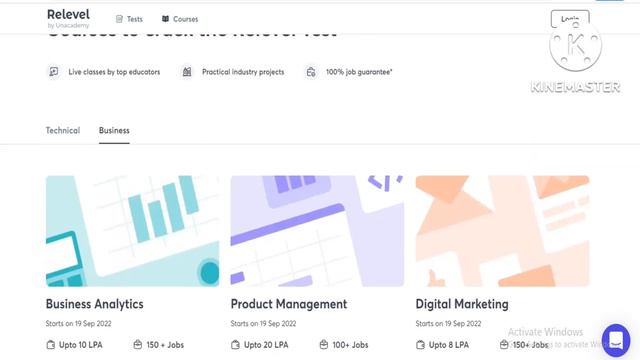The height and width of the screenshot is (360, 640).
Task: Click the Login button
Action: pos(570,19)
